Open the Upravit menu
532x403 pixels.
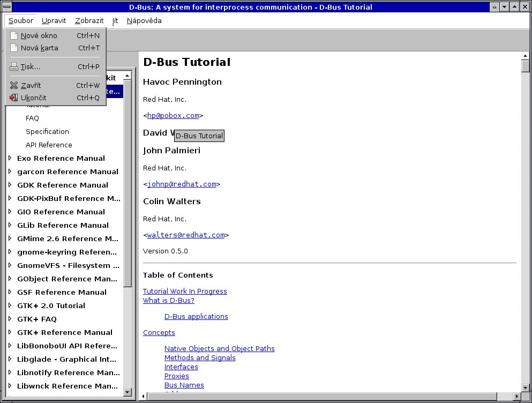pyautogui.click(x=54, y=21)
